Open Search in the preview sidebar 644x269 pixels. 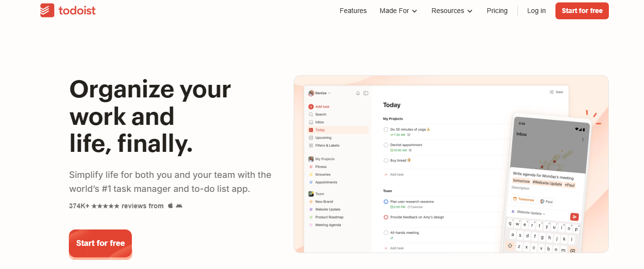click(318, 114)
